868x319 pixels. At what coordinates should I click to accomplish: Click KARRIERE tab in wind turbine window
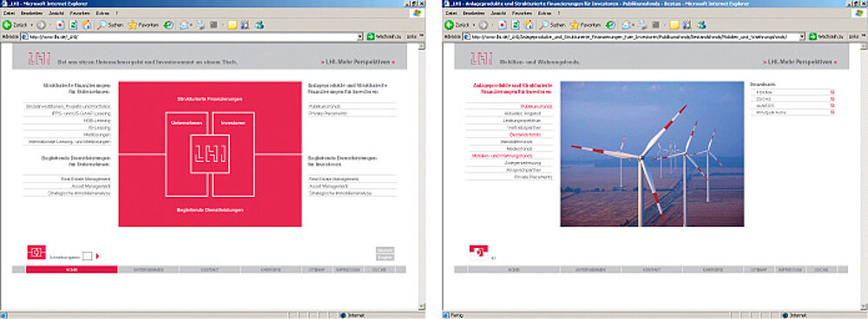[x=713, y=270]
